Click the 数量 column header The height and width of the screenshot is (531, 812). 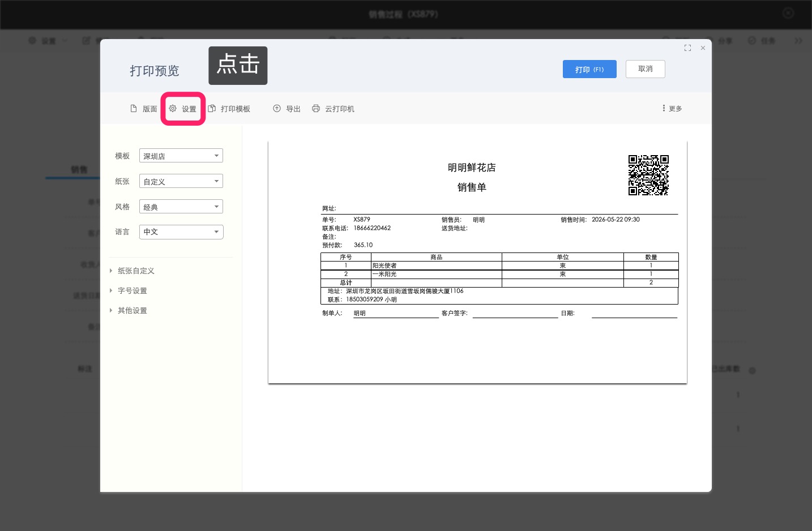click(651, 257)
